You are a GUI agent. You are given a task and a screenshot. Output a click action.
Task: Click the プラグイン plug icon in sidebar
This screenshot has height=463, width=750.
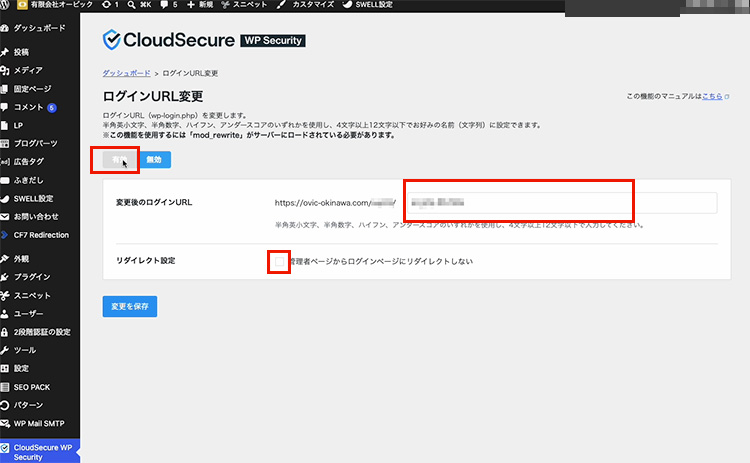[x=5, y=277]
